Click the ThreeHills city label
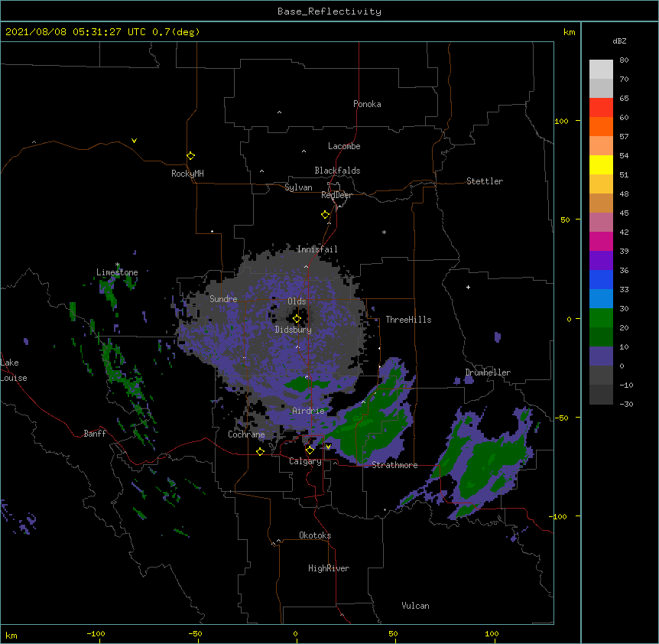This screenshot has width=659, height=644. coord(408,320)
